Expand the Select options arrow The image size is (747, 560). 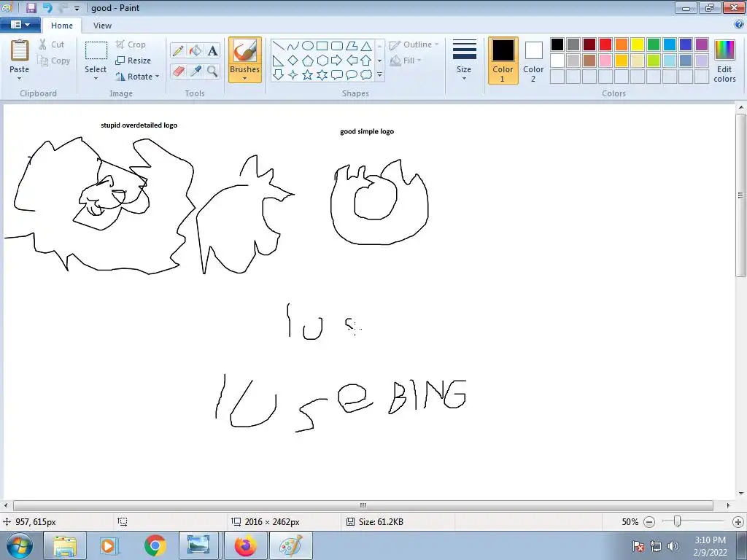point(96,79)
